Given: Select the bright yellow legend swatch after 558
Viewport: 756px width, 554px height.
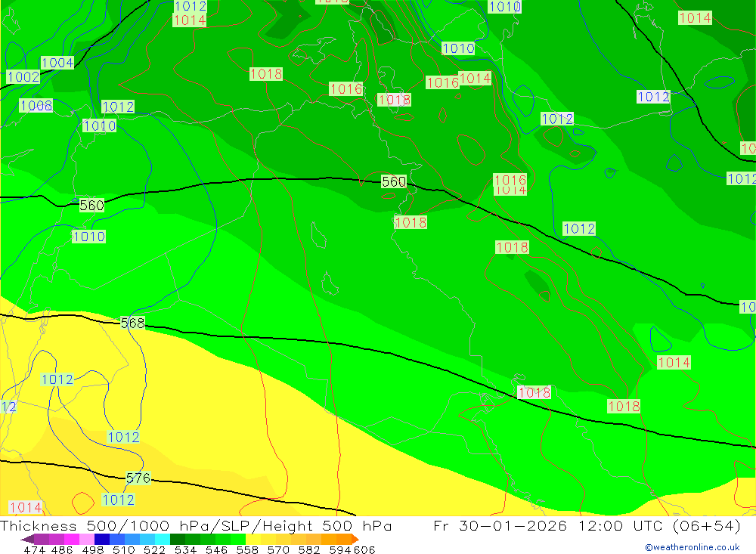Looking at the screenshot, I should 253,539.
